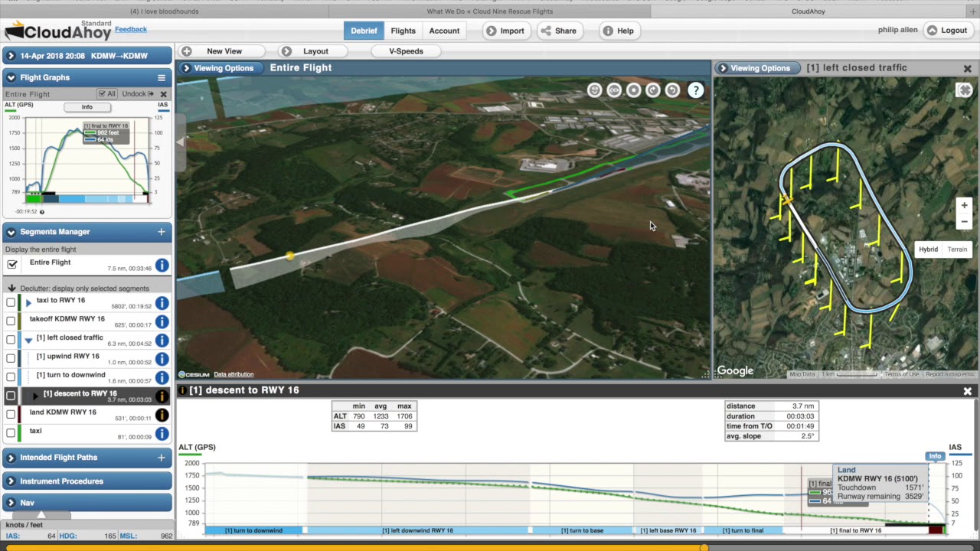Open the Help button in top bar
The height and width of the screenshot is (551, 980).
click(x=618, y=31)
